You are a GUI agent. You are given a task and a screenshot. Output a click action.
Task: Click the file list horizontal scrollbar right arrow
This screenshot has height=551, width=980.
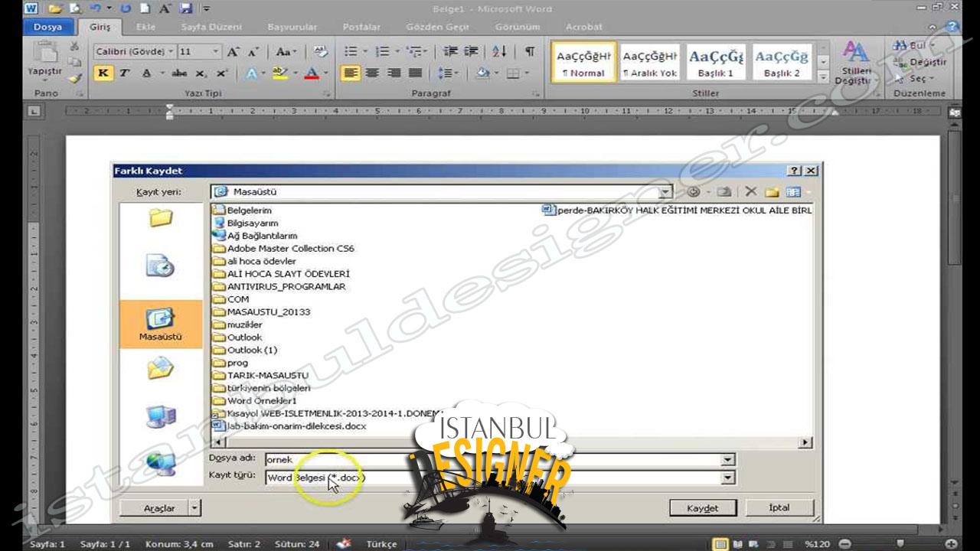click(x=805, y=442)
